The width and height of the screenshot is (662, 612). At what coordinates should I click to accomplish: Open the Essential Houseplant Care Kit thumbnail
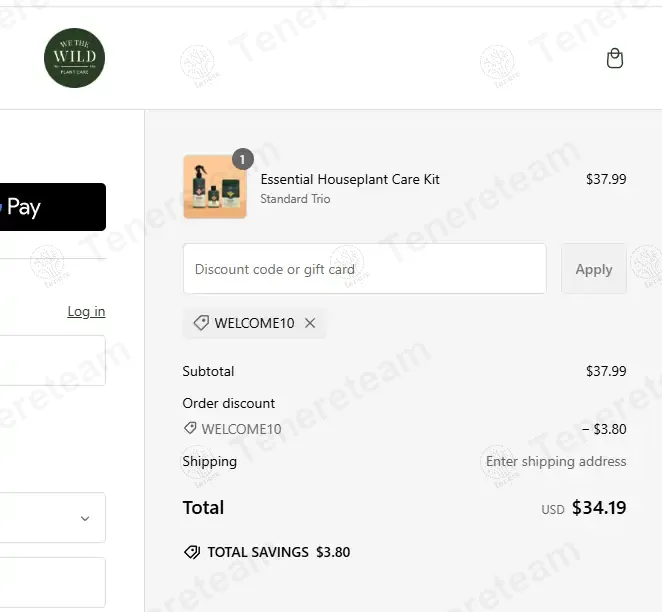214,187
